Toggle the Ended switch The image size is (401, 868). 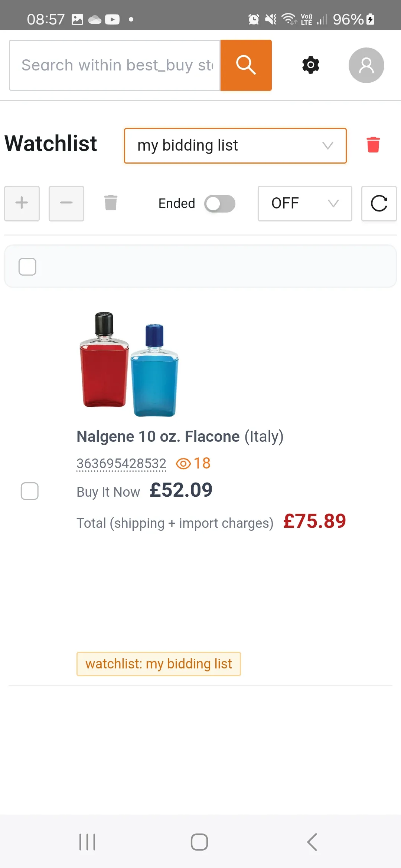click(x=220, y=204)
